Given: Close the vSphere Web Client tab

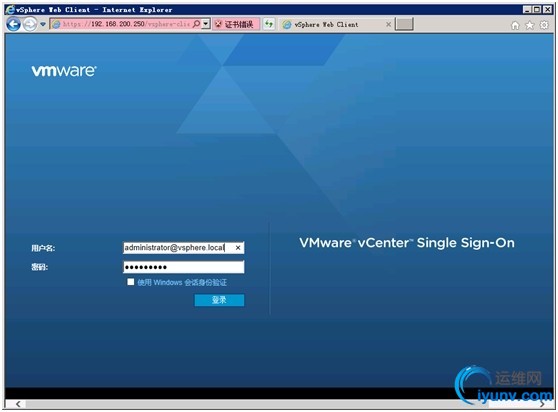Looking at the screenshot, I should point(388,25).
